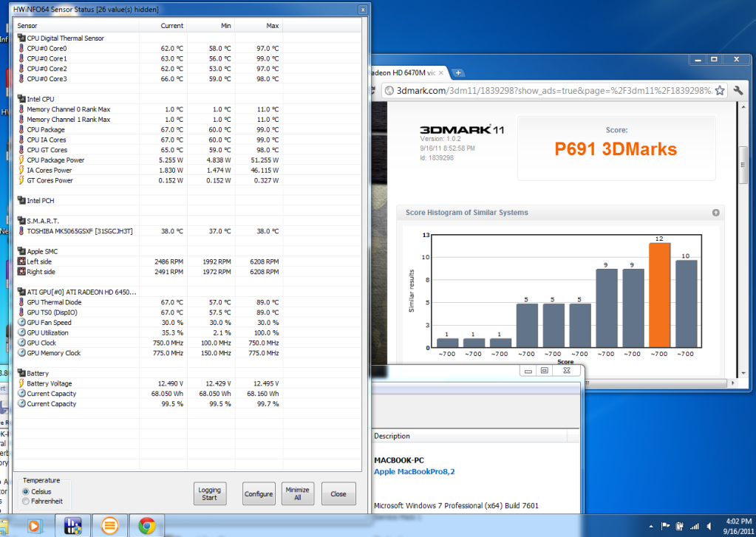Viewport: 756px width, 537px height.
Task: Open a new tab in Chrome
Action: point(458,73)
